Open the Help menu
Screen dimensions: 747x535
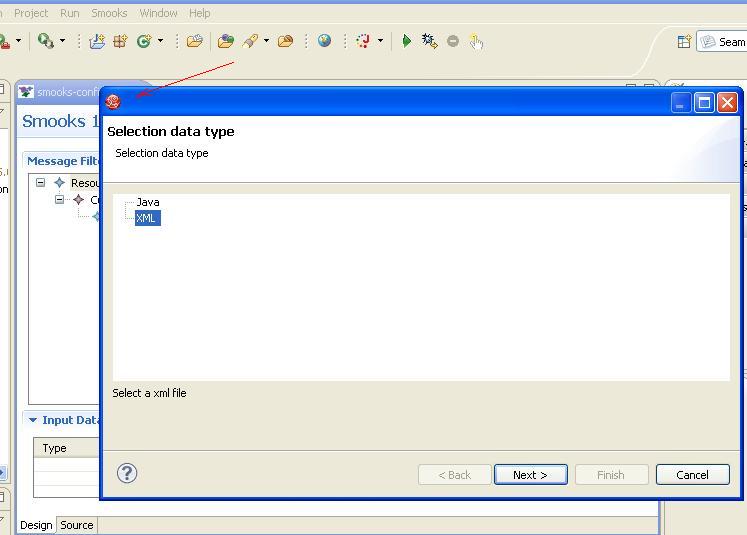[x=200, y=13]
